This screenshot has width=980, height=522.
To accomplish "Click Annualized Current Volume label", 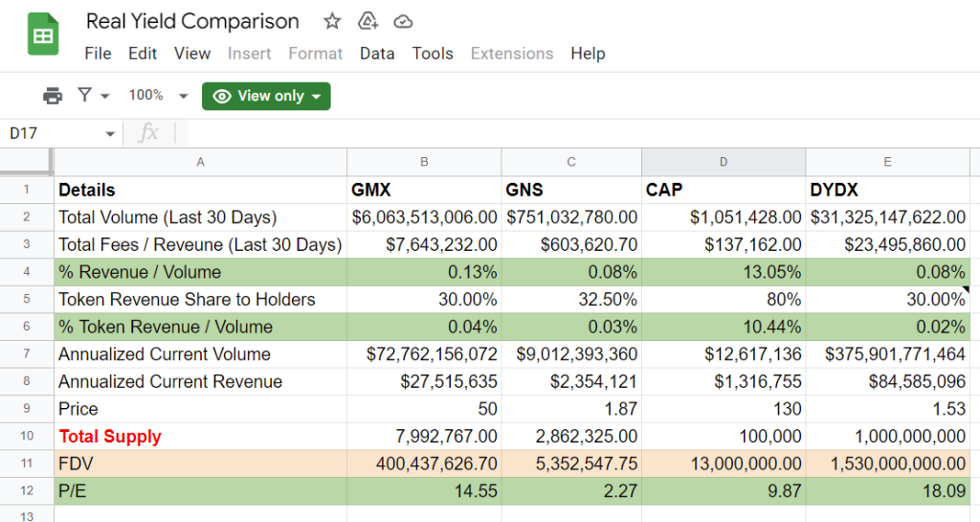I will click(201, 354).
